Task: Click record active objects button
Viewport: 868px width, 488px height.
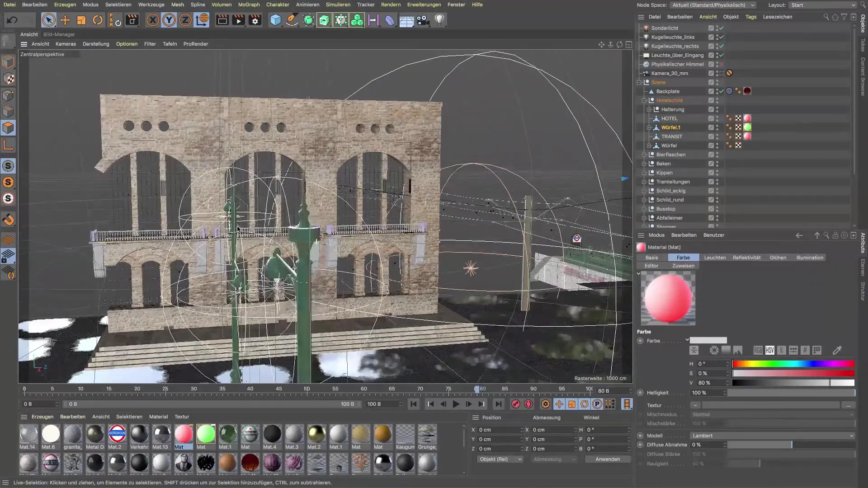Action: coord(515,404)
